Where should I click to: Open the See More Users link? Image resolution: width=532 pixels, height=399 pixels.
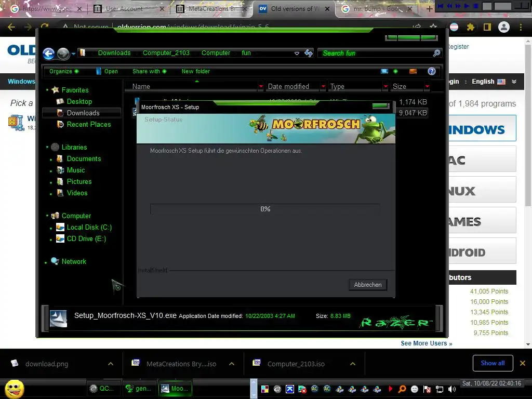(427, 343)
